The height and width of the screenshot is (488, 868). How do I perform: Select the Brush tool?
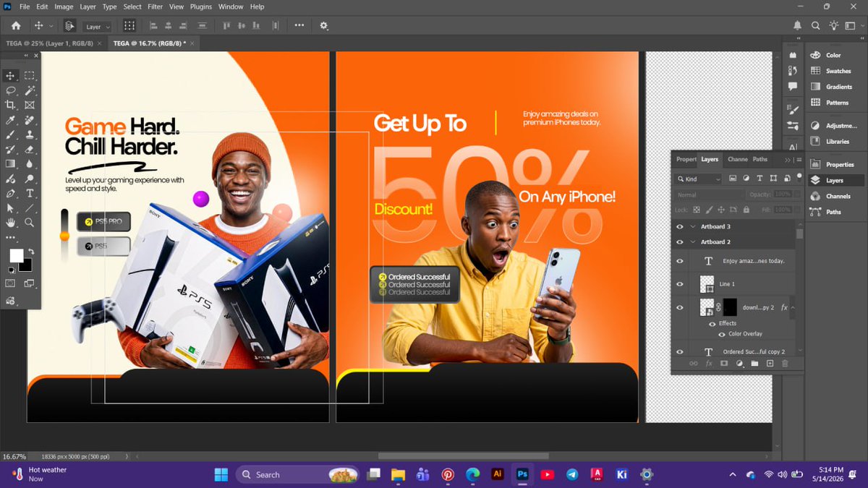(11, 134)
